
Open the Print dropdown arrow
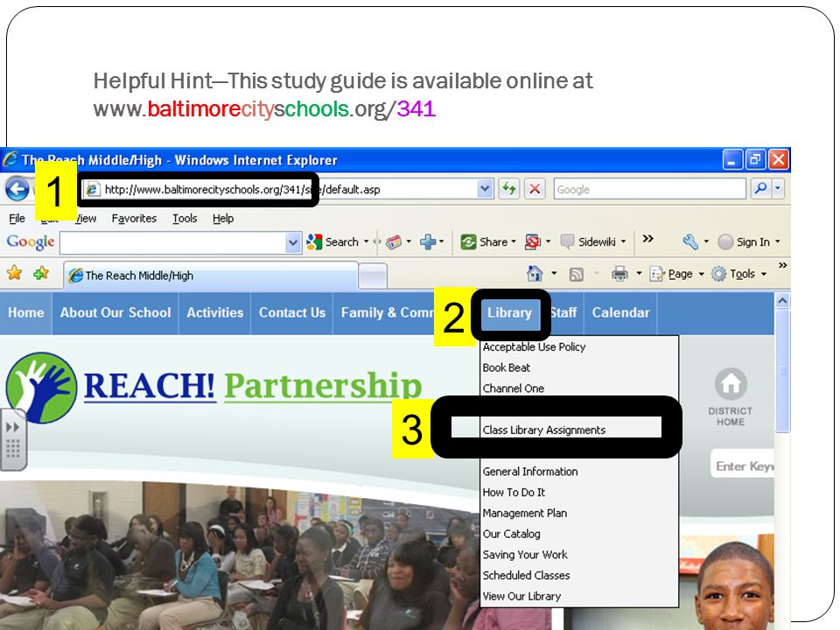[x=639, y=274]
